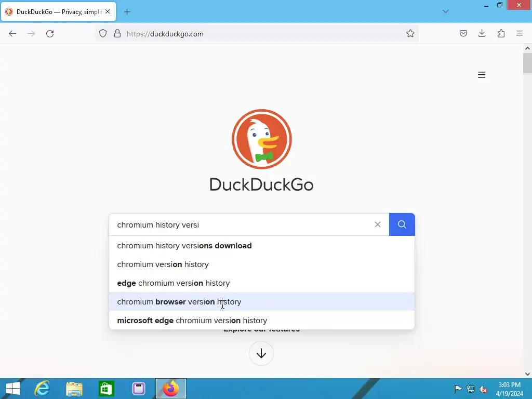
Task: Open the Extensions puzzle icon
Action: point(501,33)
